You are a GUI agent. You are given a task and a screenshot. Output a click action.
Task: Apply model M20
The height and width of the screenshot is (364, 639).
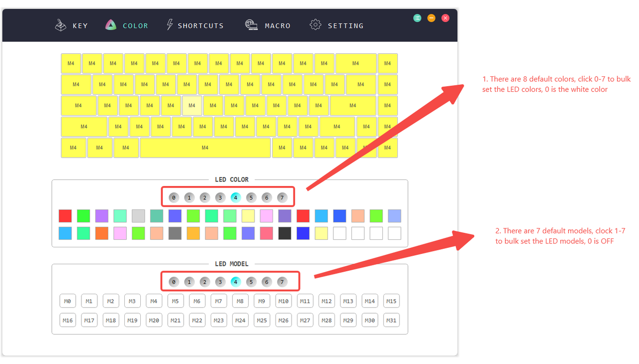[154, 320]
